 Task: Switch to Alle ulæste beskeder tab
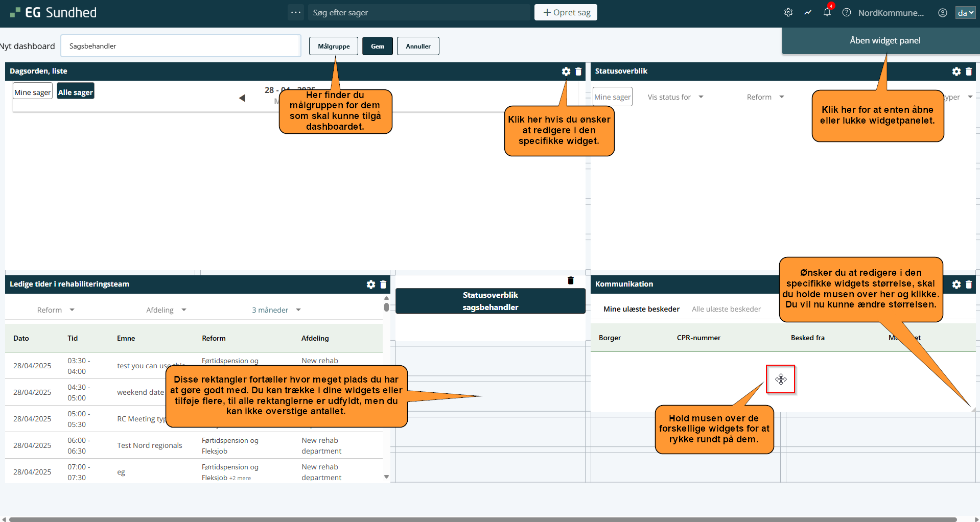(726, 309)
